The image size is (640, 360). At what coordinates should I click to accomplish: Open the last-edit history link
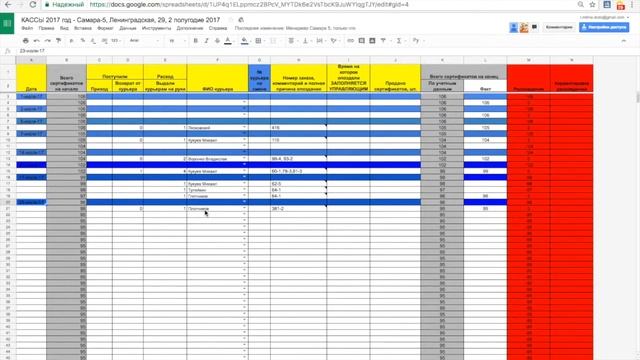click(295, 29)
